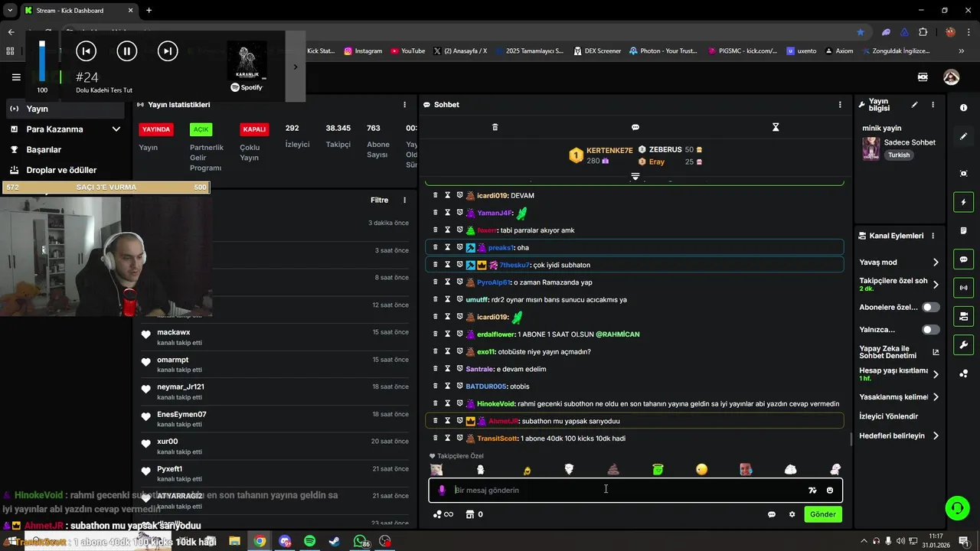Screen dimensions: 980x551
Task: Select the hourglass timeout tab icon
Action: point(776,127)
